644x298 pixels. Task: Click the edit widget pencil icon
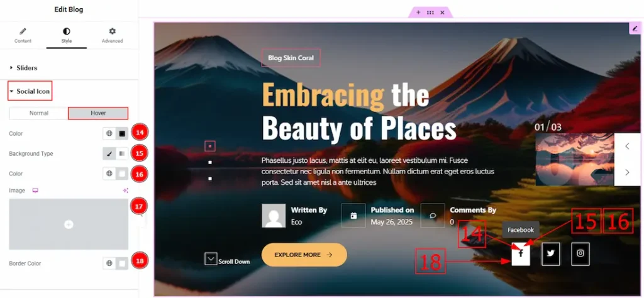point(635,28)
